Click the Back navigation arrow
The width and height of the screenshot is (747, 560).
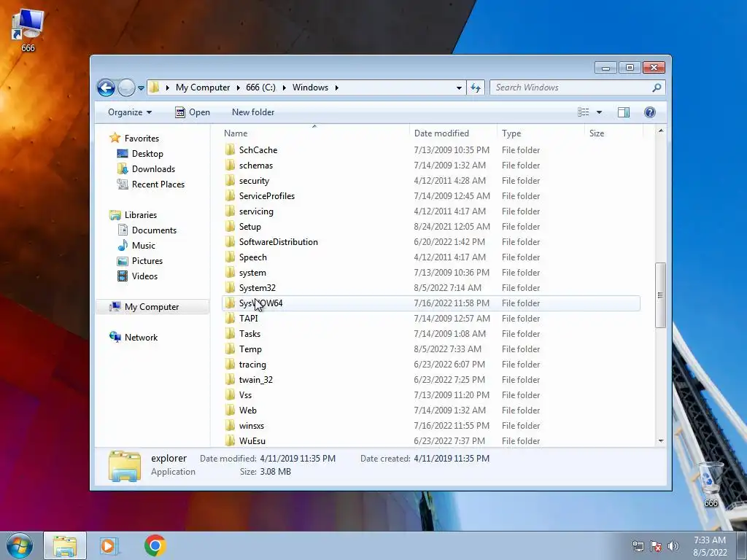coord(106,87)
